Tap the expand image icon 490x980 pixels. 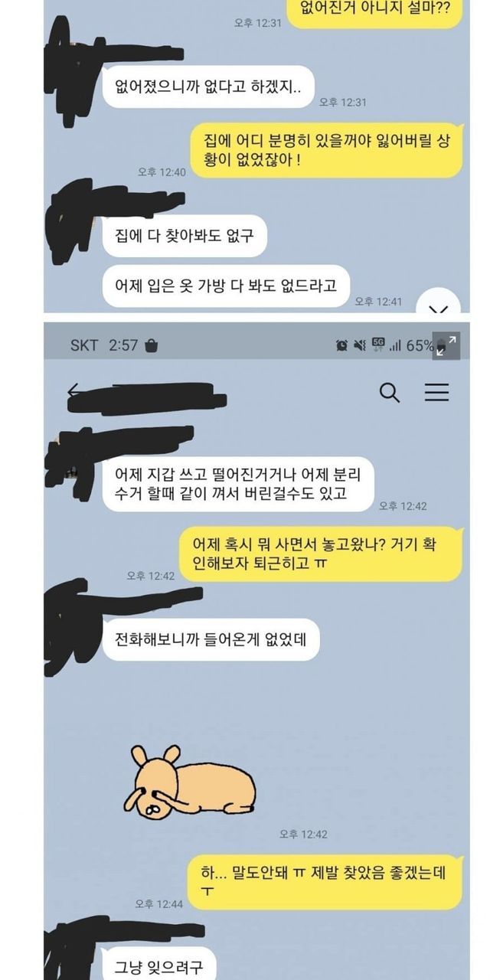click(448, 345)
